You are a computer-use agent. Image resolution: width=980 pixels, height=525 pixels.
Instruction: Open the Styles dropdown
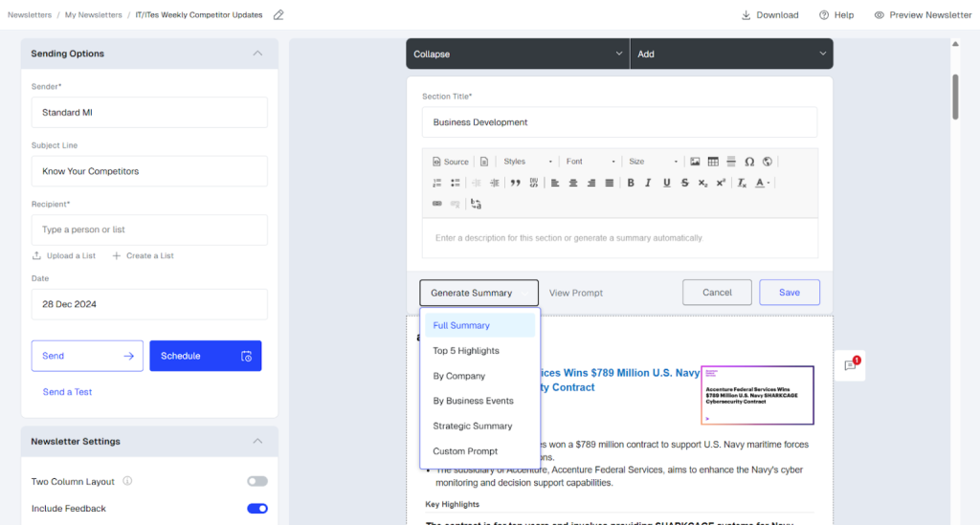tap(527, 162)
